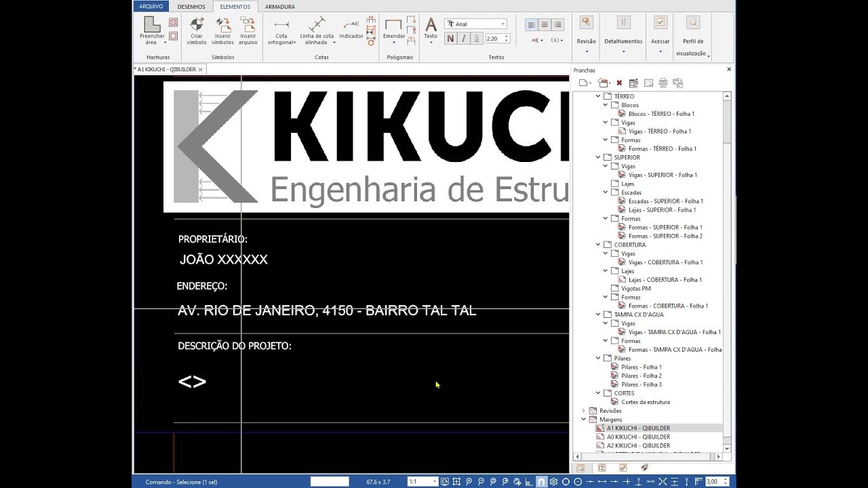868x488 pixels.
Task: Open the ARQUIVO menu tab
Action: pyautogui.click(x=151, y=6)
